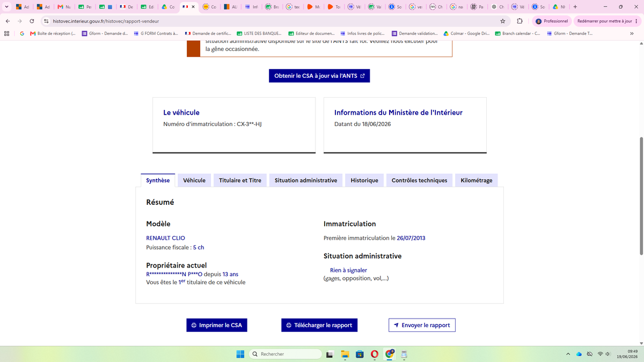Open Gform - Demande T... bookmark
Screen dimensions: 644x362
pyautogui.click(x=569, y=33)
